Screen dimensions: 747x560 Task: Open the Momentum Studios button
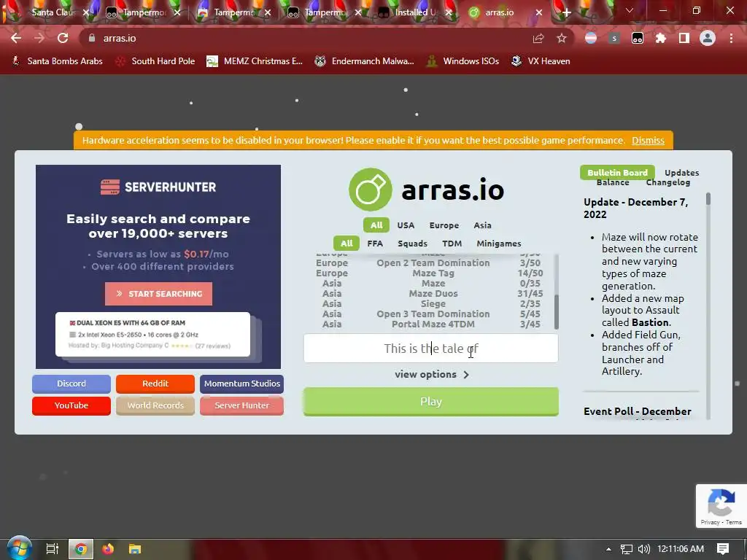[x=242, y=384]
